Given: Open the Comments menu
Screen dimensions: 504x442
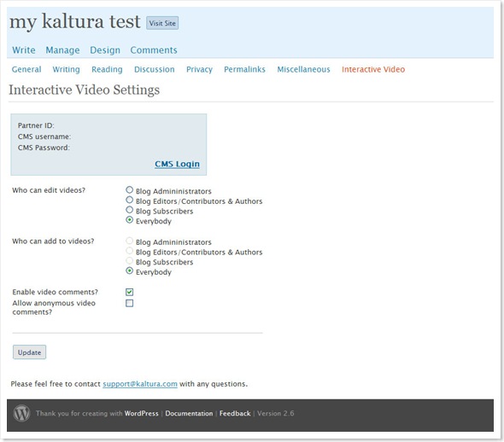Looking at the screenshot, I should point(154,50).
